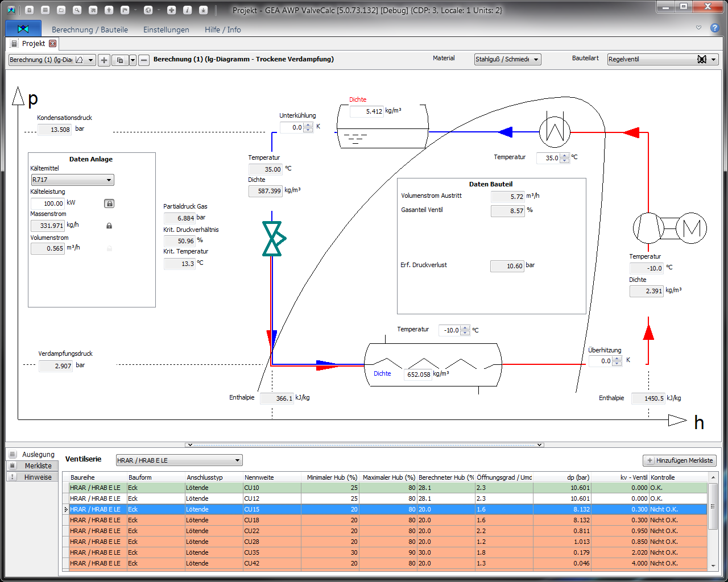Open the dropdown arrow next to copy button
The width and height of the screenshot is (728, 582).
pos(133,60)
